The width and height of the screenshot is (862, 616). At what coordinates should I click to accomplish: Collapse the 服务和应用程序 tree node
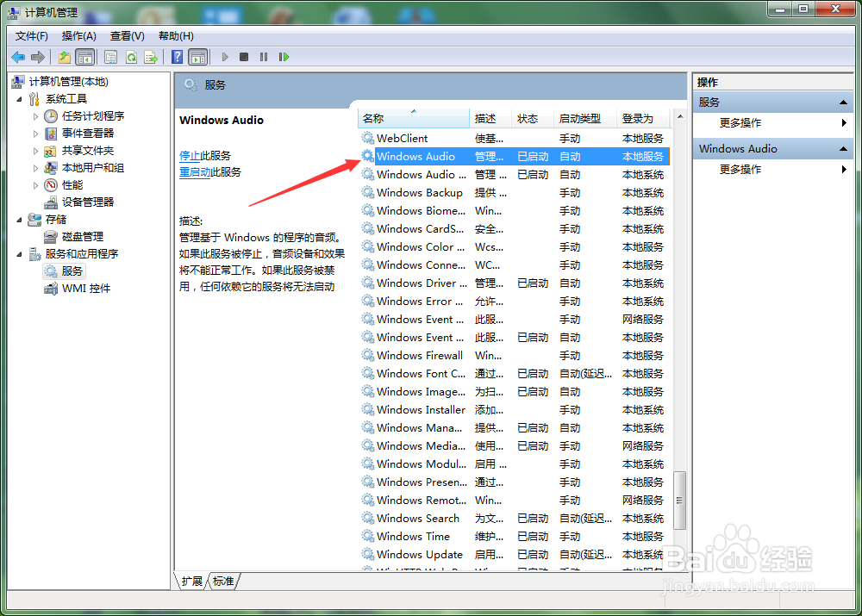[19, 254]
